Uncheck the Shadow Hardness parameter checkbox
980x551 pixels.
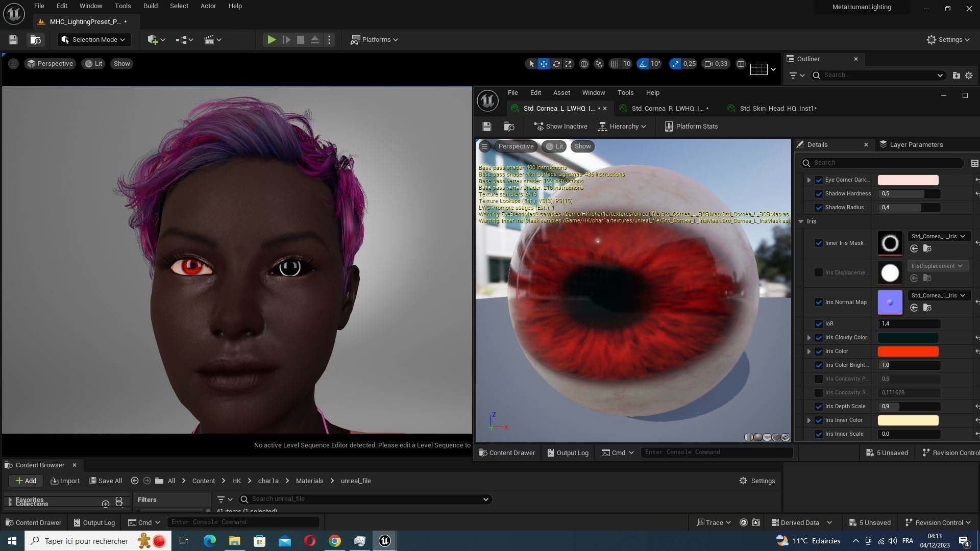[819, 194]
